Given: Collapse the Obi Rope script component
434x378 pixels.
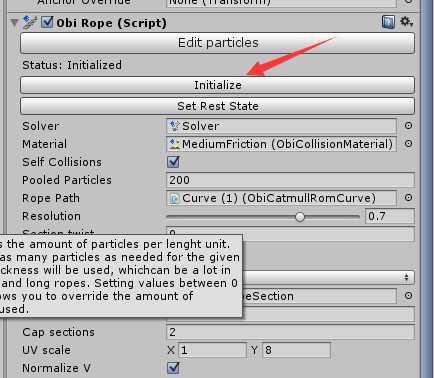Looking at the screenshot, I should coord(14,23).
